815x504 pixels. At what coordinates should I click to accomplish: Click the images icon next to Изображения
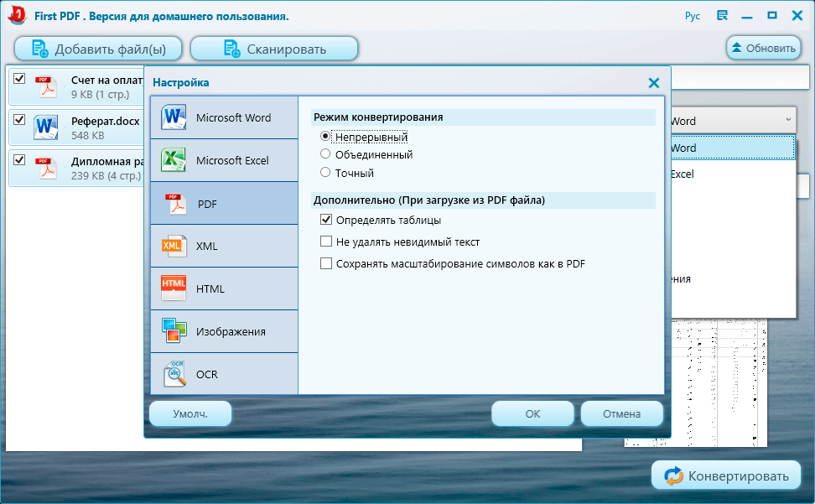(x=174, y=331)
